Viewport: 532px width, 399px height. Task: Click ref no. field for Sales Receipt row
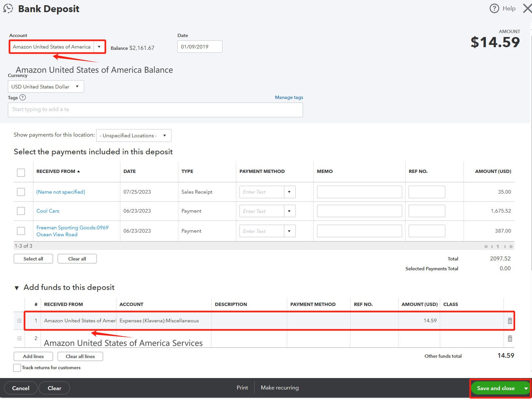click(427, 192)
